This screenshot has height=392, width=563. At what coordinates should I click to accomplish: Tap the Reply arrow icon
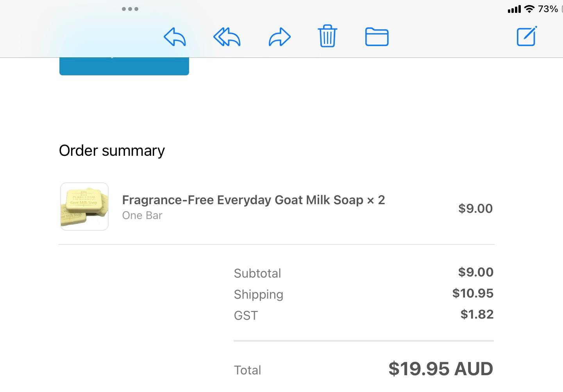pos(174,37)
